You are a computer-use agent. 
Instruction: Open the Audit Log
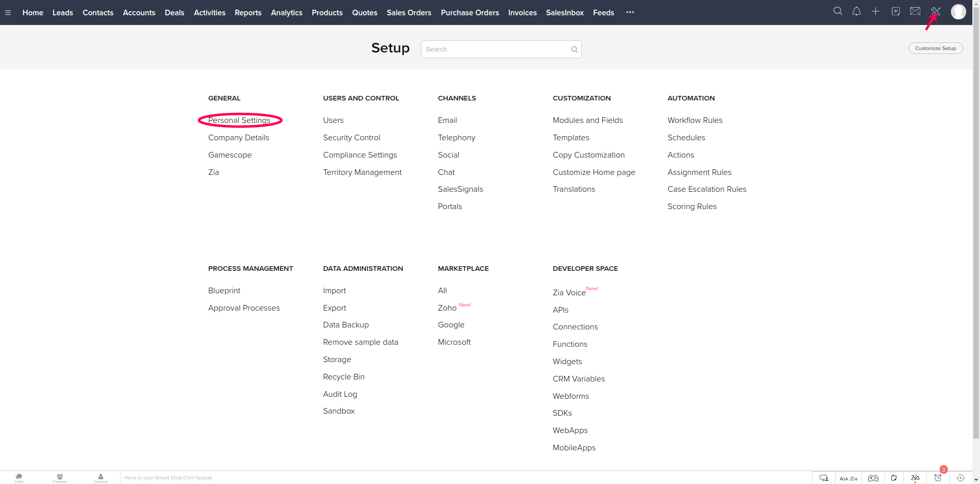pyautogui.click(x=340, y=394)
